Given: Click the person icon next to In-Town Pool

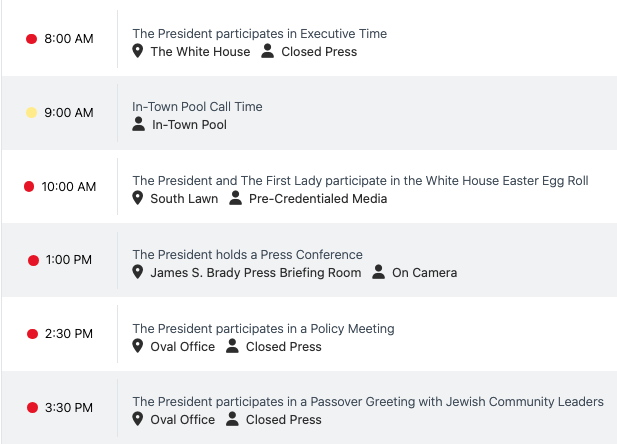Looking at the screenshot, I should click(x=139, y=125).
